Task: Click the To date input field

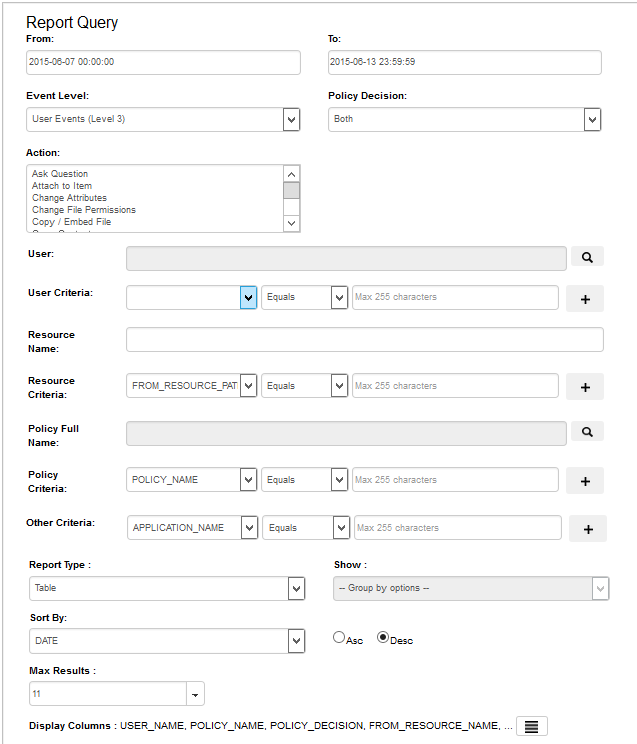Action: point(465,62)
